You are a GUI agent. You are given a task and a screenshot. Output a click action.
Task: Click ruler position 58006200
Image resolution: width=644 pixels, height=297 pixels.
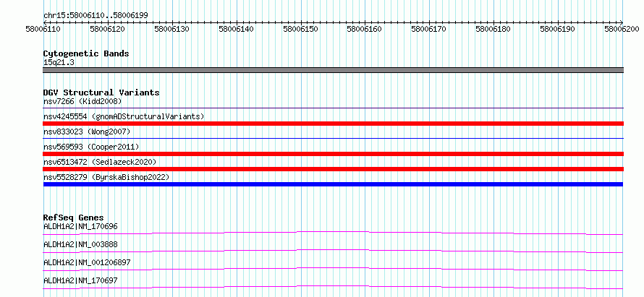(622, 29)
